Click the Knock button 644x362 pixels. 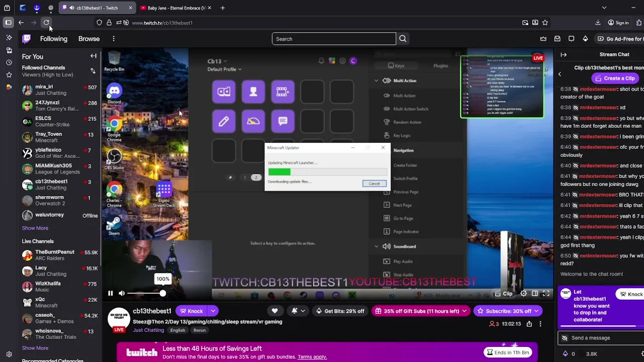(x=191, y=311)
